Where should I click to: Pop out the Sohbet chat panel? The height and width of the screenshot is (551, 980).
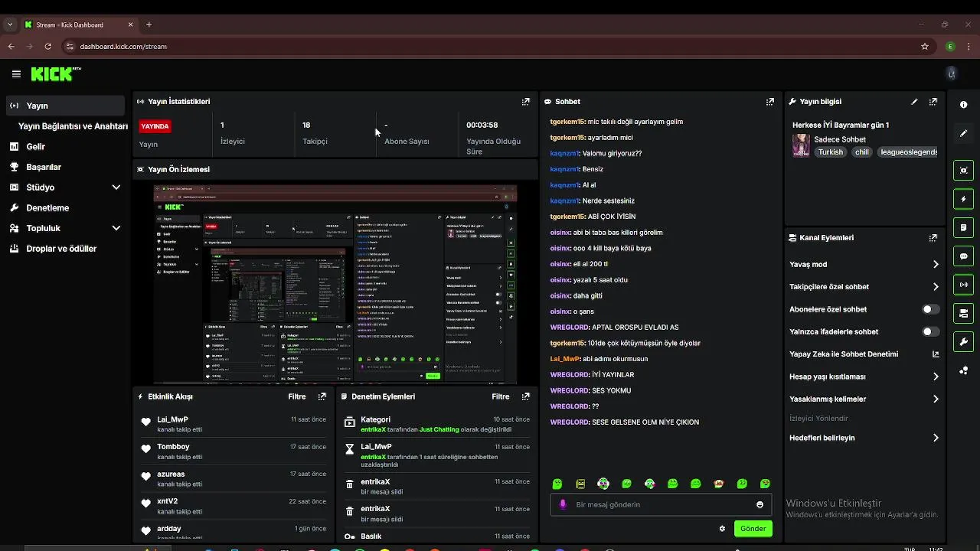pyautogui.click(x=770, y=101)
